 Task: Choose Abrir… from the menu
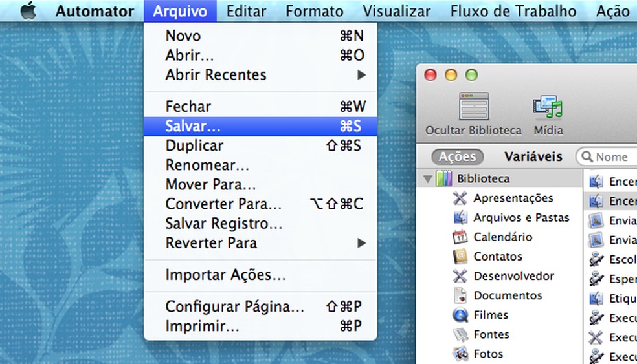tap(260, 55)
